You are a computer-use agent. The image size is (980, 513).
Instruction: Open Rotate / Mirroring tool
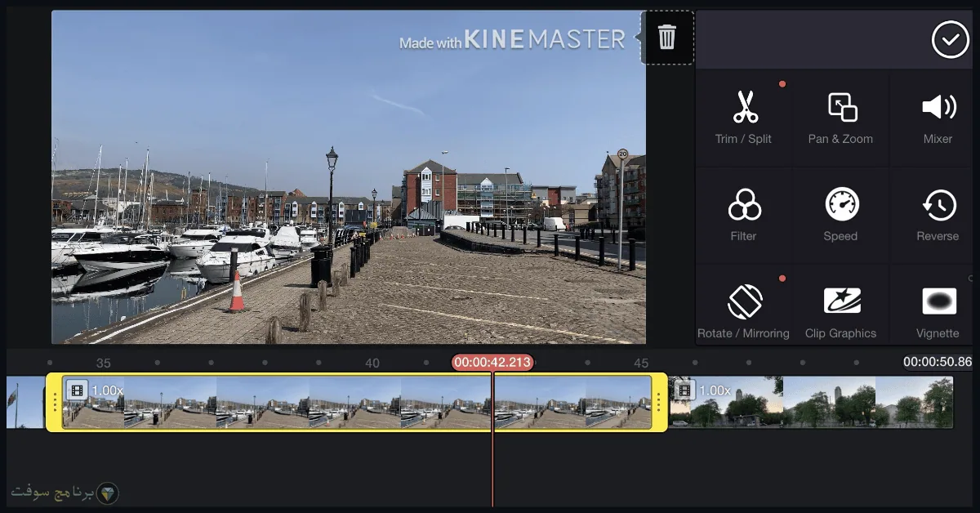(743, 312)
